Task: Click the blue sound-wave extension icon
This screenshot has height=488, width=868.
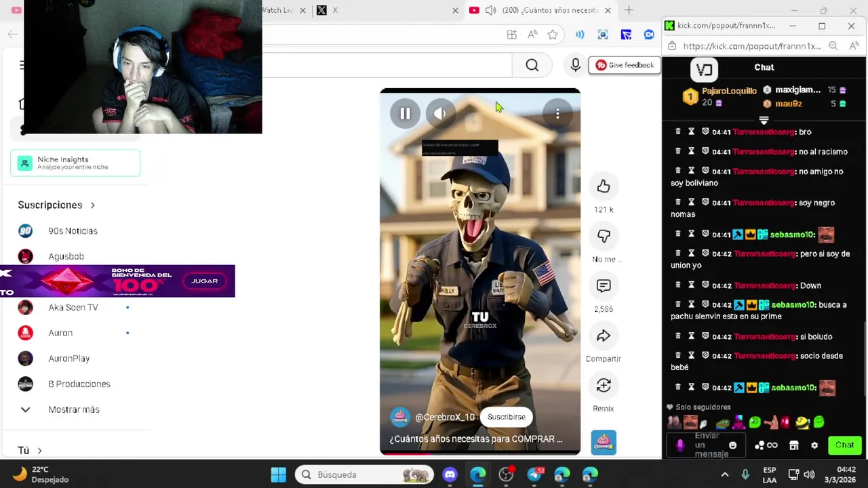Action: [x=580, y=35]
